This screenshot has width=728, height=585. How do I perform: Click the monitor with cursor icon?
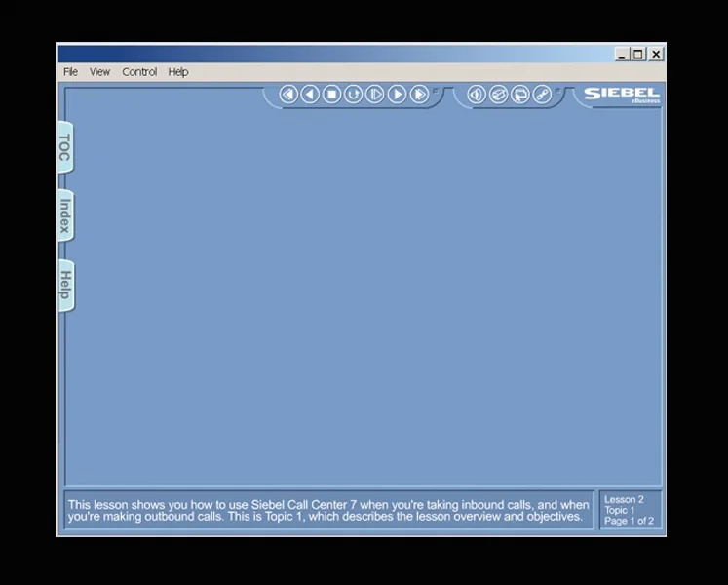pyautogui.click(x=520, y=95)
